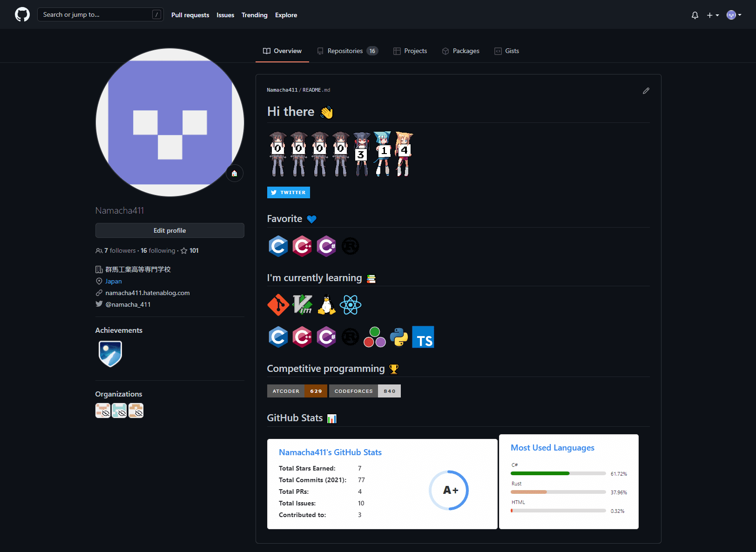Screen dimensions: 756x552
Task: Click the Arctic Code Vault achievement badge
Action: (110, 354)
